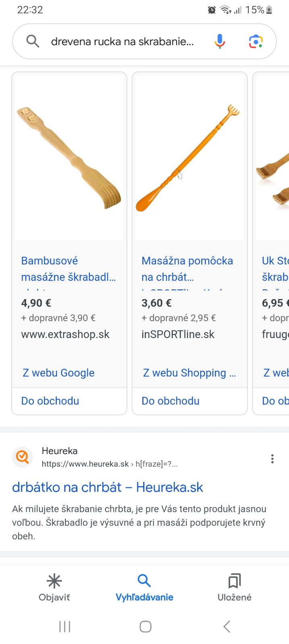Open the bamboo back scratcher product image

69,158
